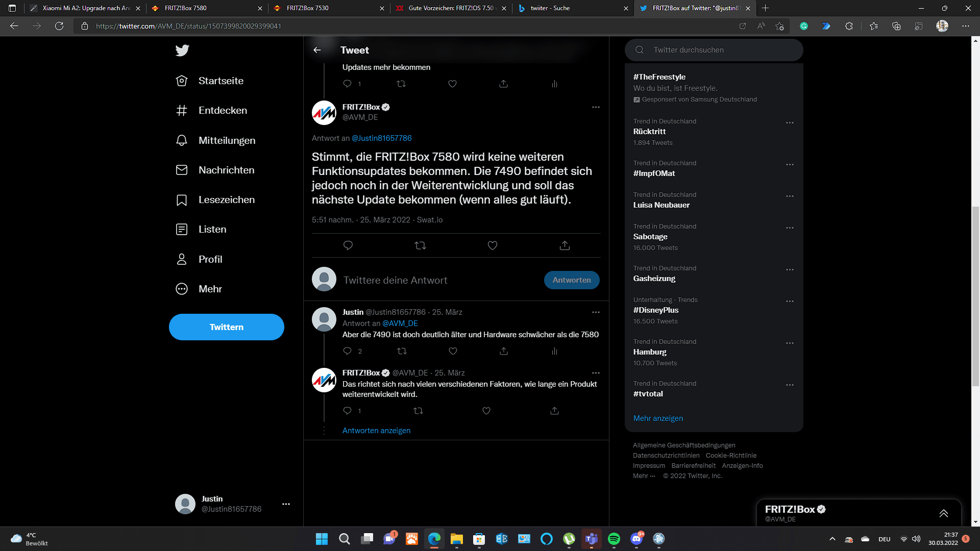The height and width of the screenshot is (551, 980).
Task: Click the Antworten reply button
Action: pos(572,280)
